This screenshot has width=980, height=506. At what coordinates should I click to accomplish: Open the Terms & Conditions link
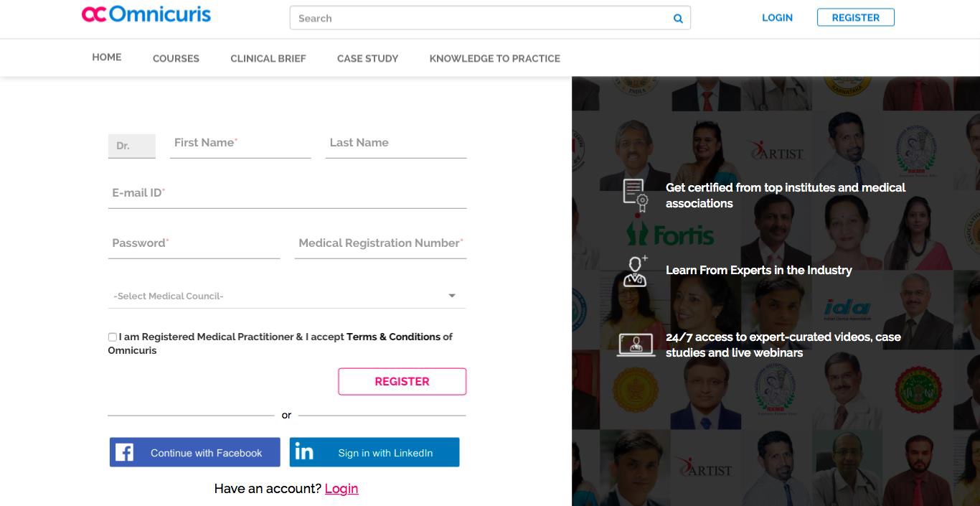pyautogui.click(x=393, y=337)
